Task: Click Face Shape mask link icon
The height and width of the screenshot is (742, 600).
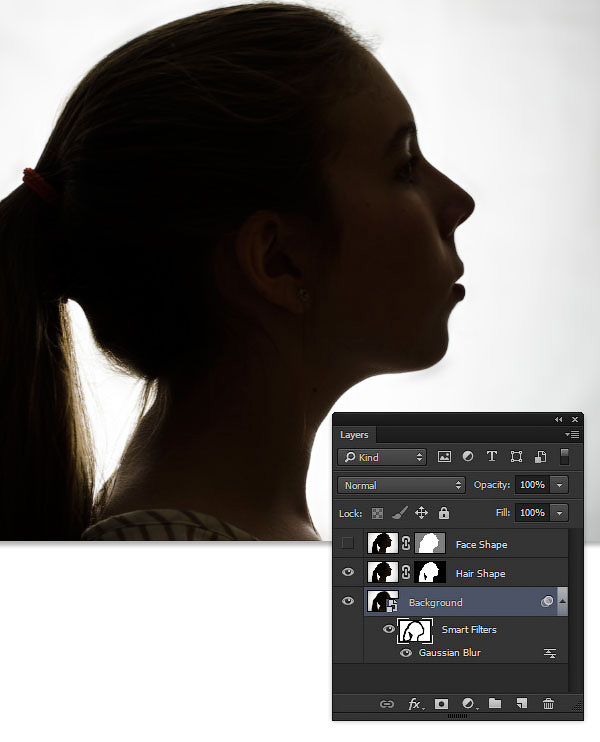Action: 406,544
